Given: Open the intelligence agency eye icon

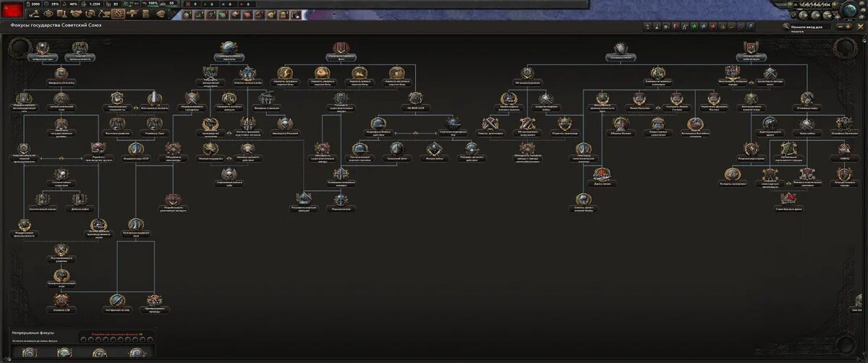Looking at the screenshot, I should click(48, 14).
